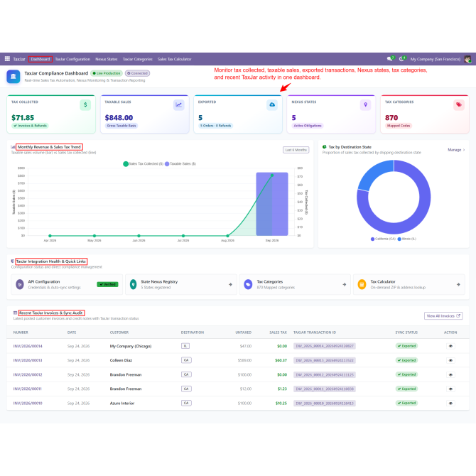This screenshot has height=476, width=476.
Task: Open invoice link INV/2026/00013
Action: tap(28, 360)
